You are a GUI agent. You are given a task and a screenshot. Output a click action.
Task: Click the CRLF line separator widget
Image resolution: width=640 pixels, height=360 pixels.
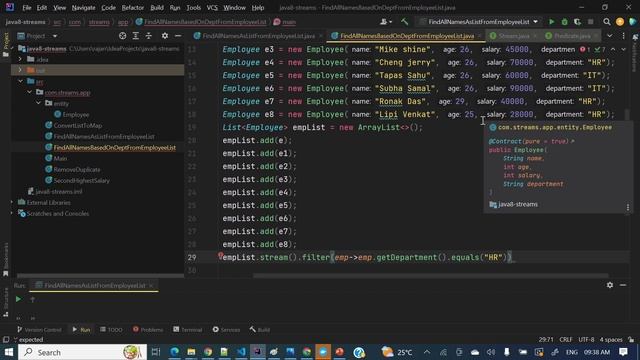[566, 340]
